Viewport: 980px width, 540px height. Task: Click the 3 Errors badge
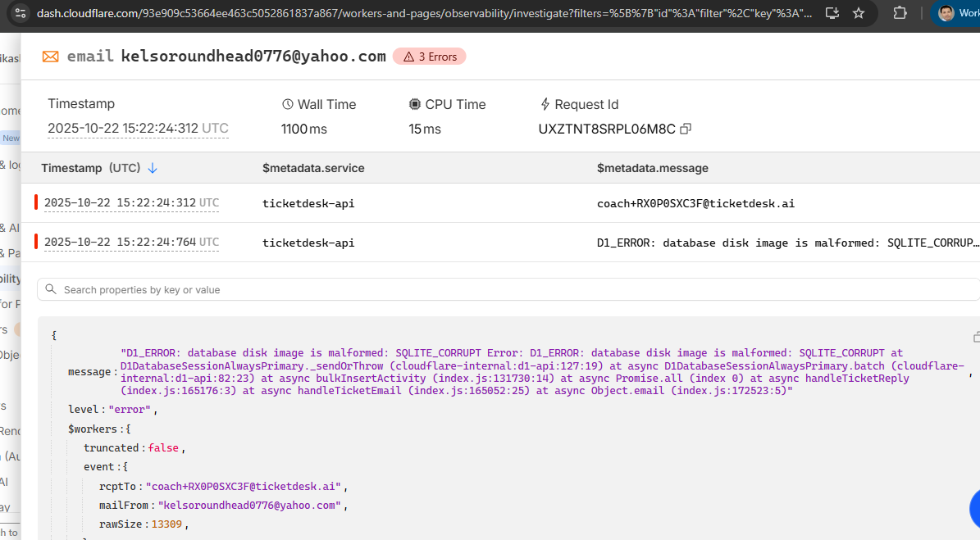430,57
